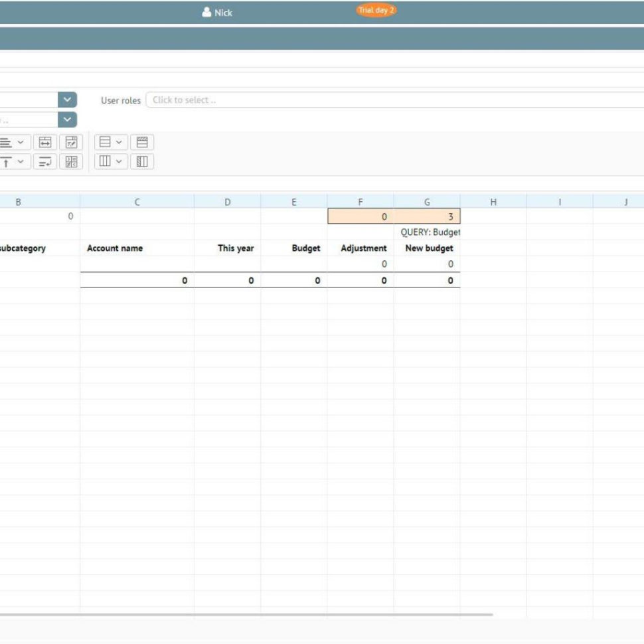Click the freeze first column icon
This screenshot has height=644, width=644.
click(142, 161)
